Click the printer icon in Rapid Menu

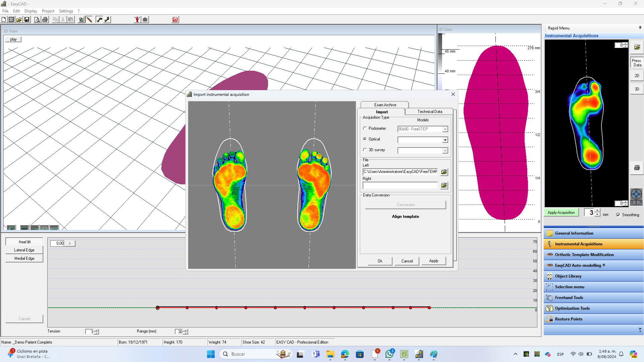point(637,168)
